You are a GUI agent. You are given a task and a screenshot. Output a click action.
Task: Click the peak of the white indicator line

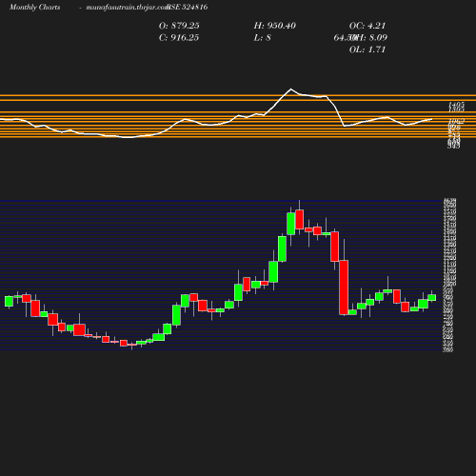click(291, 89)
